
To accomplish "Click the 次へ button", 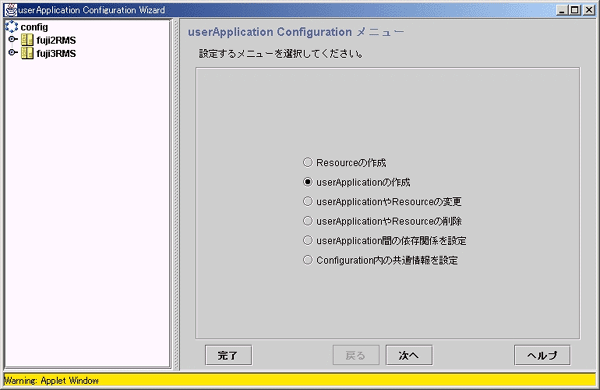I will click(409, 355).
